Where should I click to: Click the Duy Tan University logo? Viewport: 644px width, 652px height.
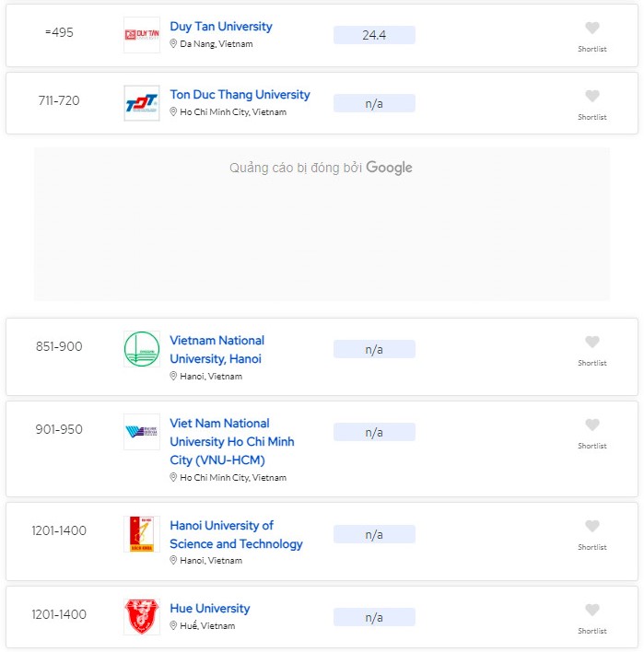coord(142,35)
